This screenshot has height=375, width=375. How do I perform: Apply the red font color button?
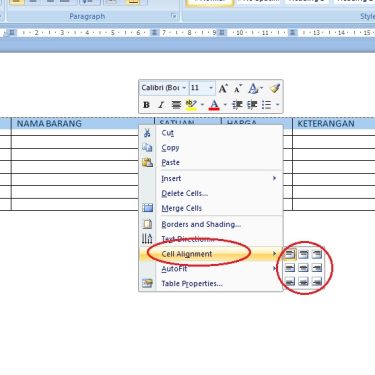coord(214,105)
